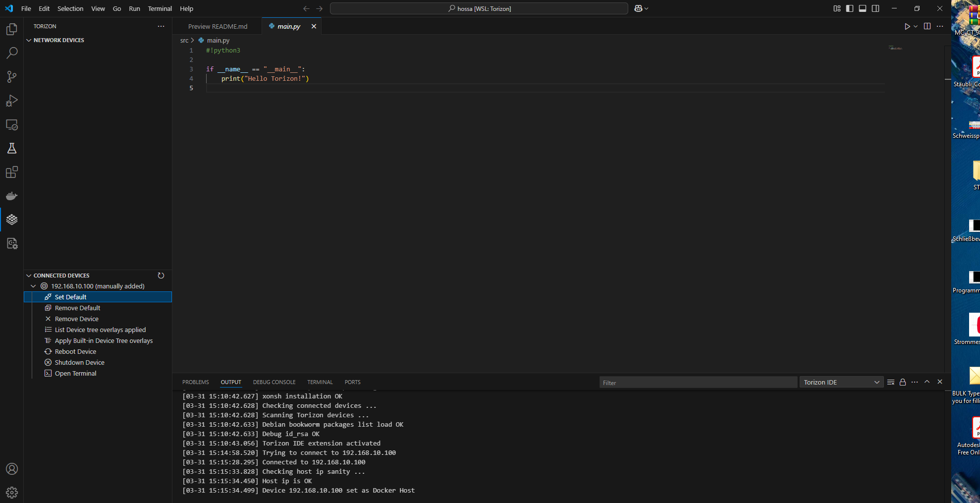The height and width of the screenshot is (503, 980).
Task: Close the main.py editor tab
Action: click(314, 26)
